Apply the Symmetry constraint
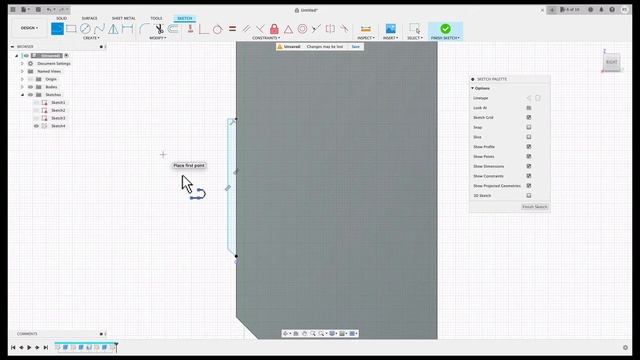 click(x=330, y=29)
